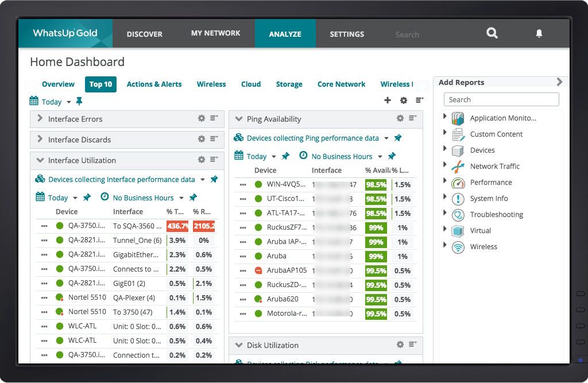Toggle the pin beside Today in Interface Utilization
Screen dimensions: 588x383
tap(87, 197)
